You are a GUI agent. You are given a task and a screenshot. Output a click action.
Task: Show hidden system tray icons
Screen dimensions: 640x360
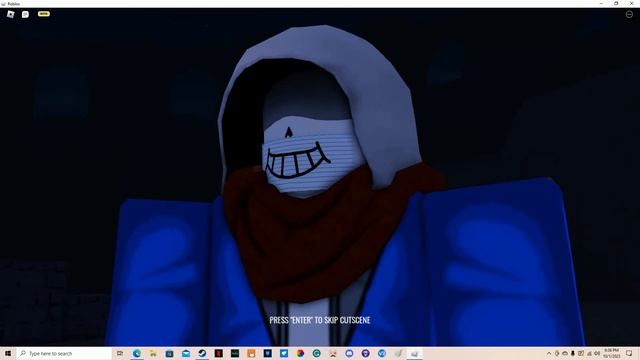tap(549, 353)
